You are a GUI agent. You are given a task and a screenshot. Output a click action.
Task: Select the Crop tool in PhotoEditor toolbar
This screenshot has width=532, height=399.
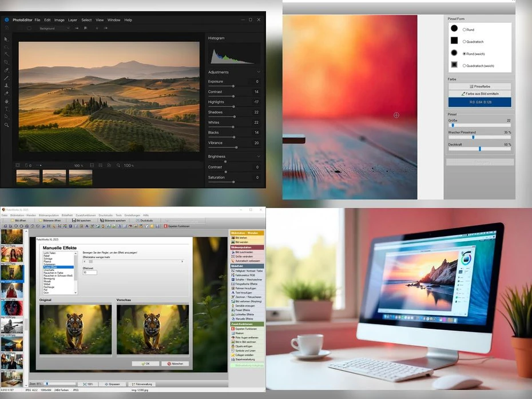pyautogui.click(x=7, y=62)
